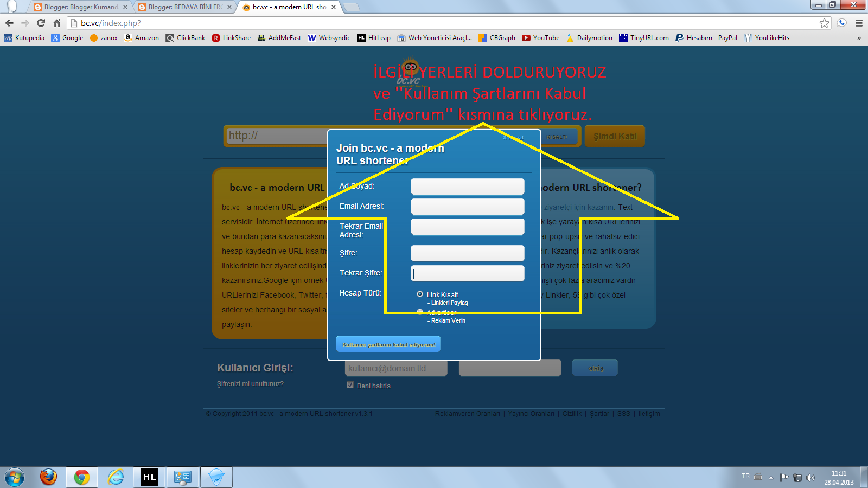Screen dimensions: 868x488
Task: Open the Gizlilik footer link
Action: [x=572, y=414]
